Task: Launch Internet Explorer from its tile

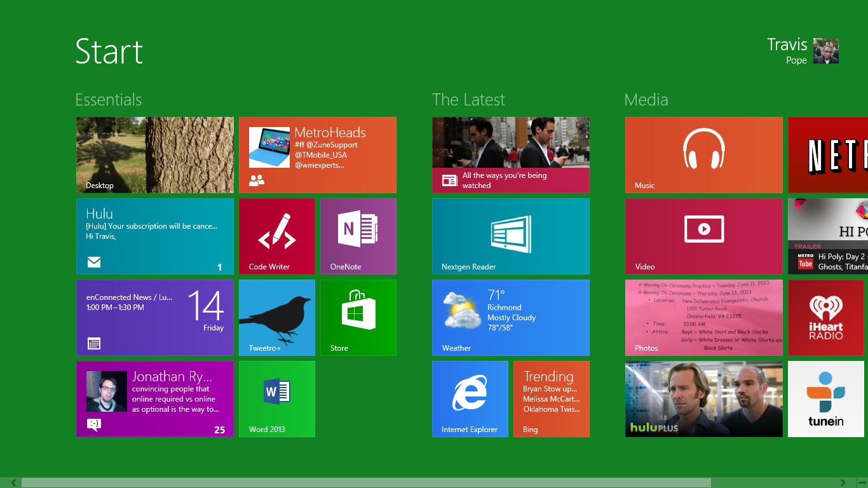Action: click(470, 398)
